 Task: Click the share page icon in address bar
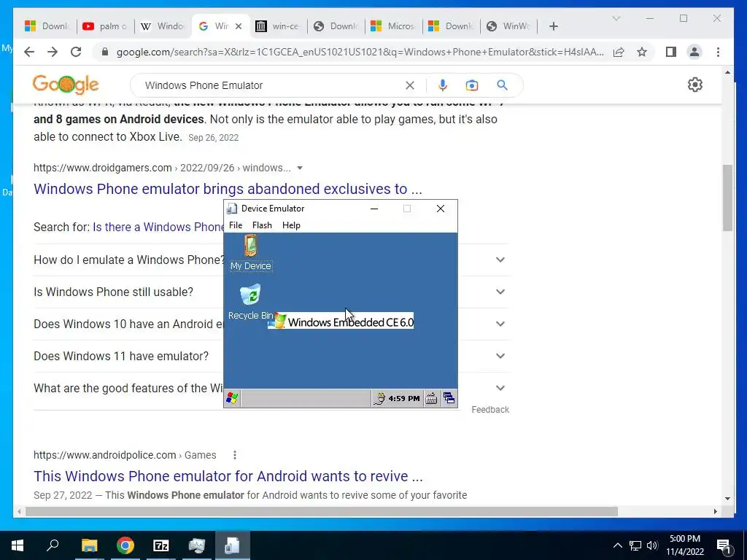[619, 52]
